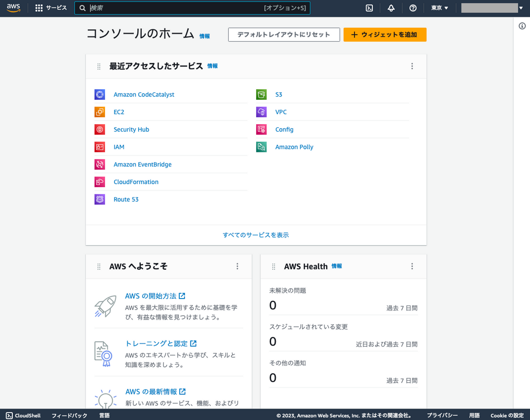Screen dimensions: 530x420
Task: Click the Amazon Polly service icon
Action: coord(261,147)
